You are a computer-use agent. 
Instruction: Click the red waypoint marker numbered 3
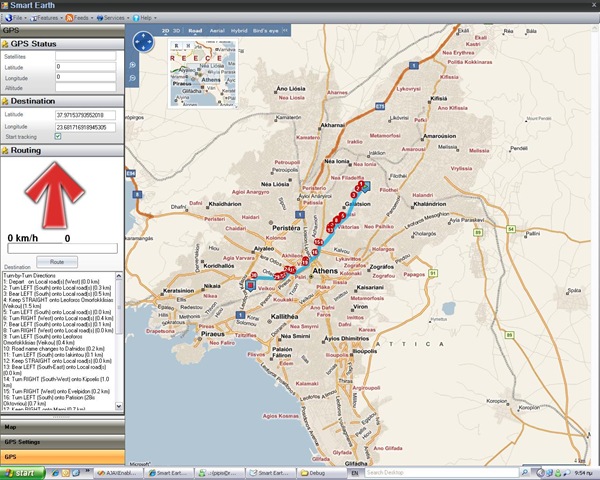354,195
